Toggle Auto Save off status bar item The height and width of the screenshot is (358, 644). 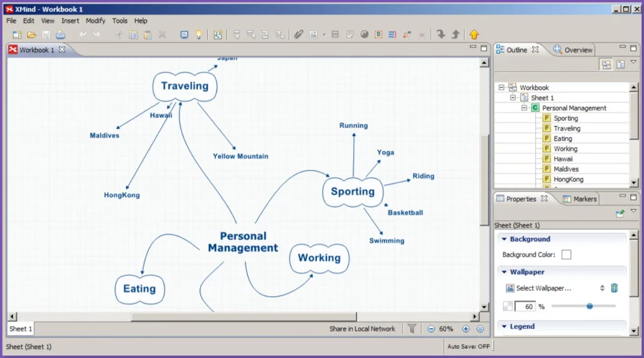click(x=468, y=346)
